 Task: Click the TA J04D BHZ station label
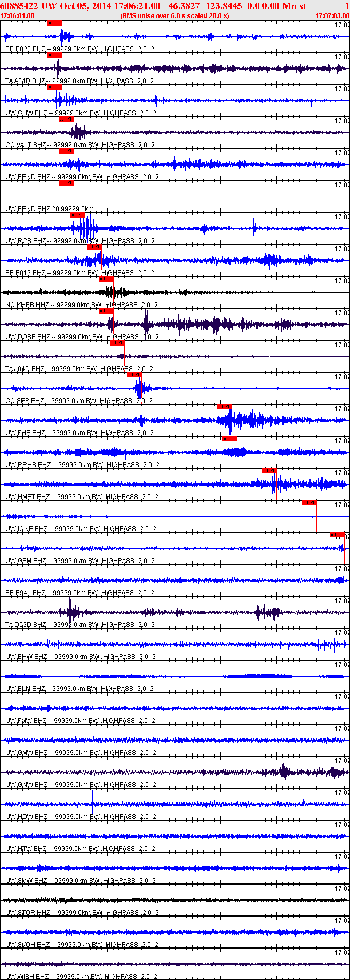tap(25, 369)
